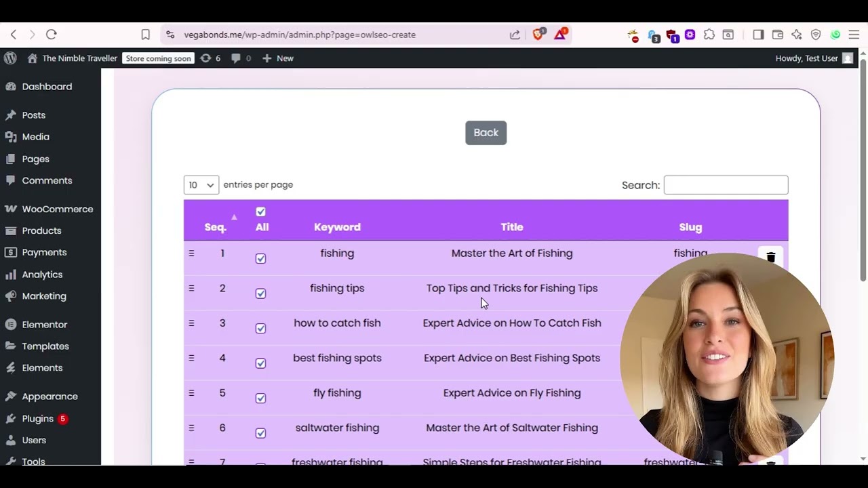Open the WordPress logo menu
The image size is (868, 488).
(x=10, y=58)
